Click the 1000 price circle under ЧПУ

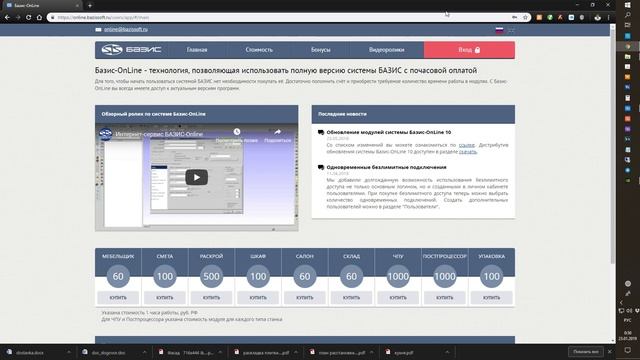coord(398,276)
